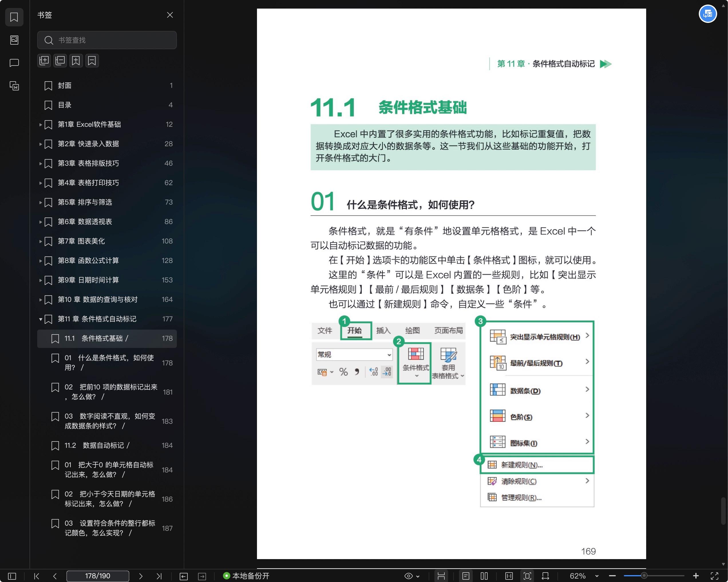This screenshot has height=582, width=728.
Task: Click the next view forward arrow
Action: point(202,576)
